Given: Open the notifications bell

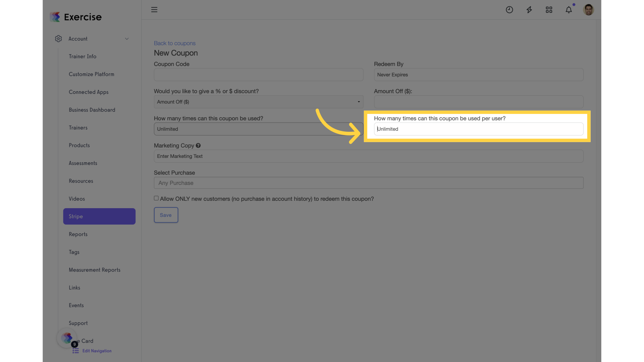Looking at the screenshot, I should tap(569, 10).
